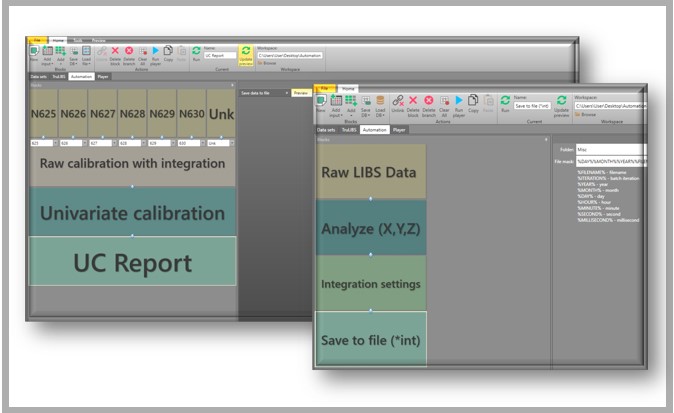674x413 pixels.
Task: Open File tab in front window
Action: (x=325, y=88)
